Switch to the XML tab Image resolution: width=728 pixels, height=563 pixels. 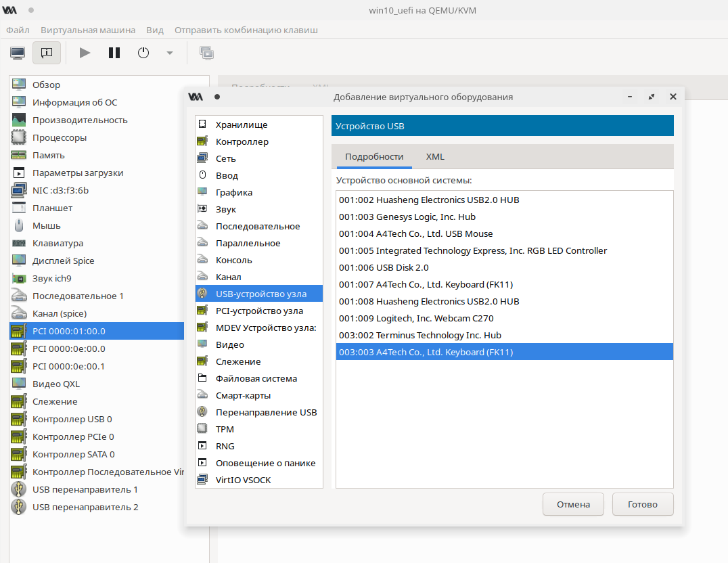pyautogui.click(x=435, y=156)
